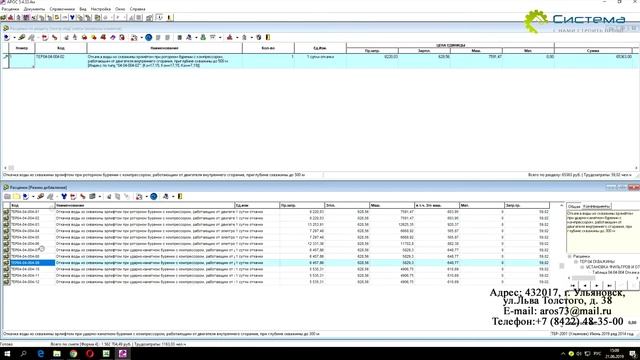Select ТЕР 04 СКВАЖИНЫ tree item
The image size is (640, 360).
[597, 262]
